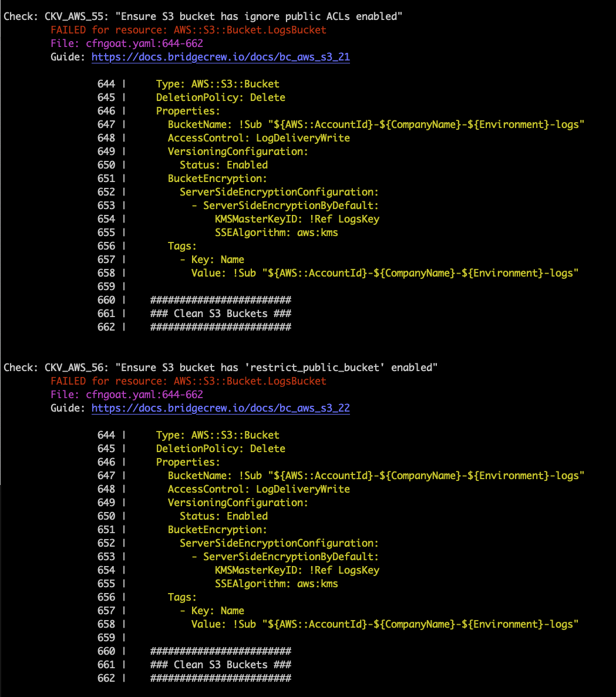616x697 pixels.
Task: Click second ServerSideEncryptionByDefault line
Action: [x=285, y=557]
